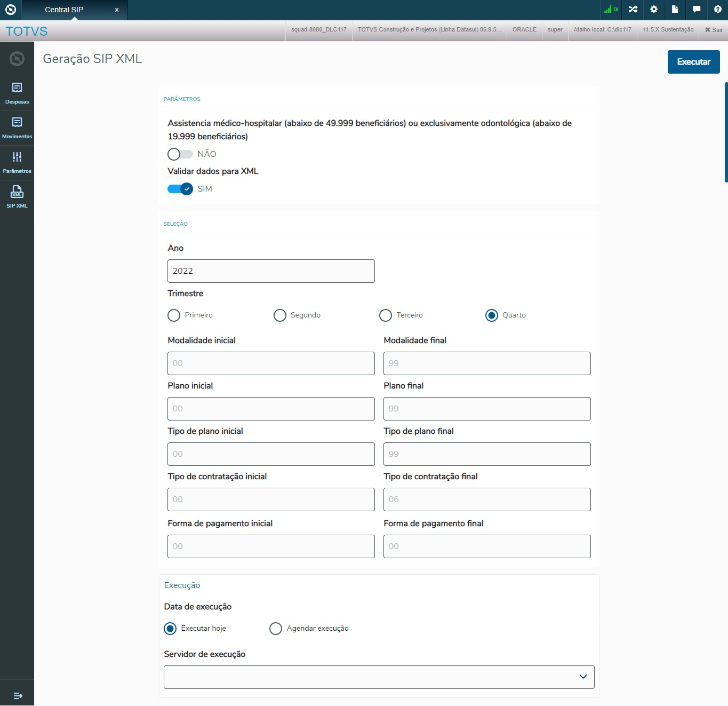
Task: Open the chat bubble icon
Action: 696,10
